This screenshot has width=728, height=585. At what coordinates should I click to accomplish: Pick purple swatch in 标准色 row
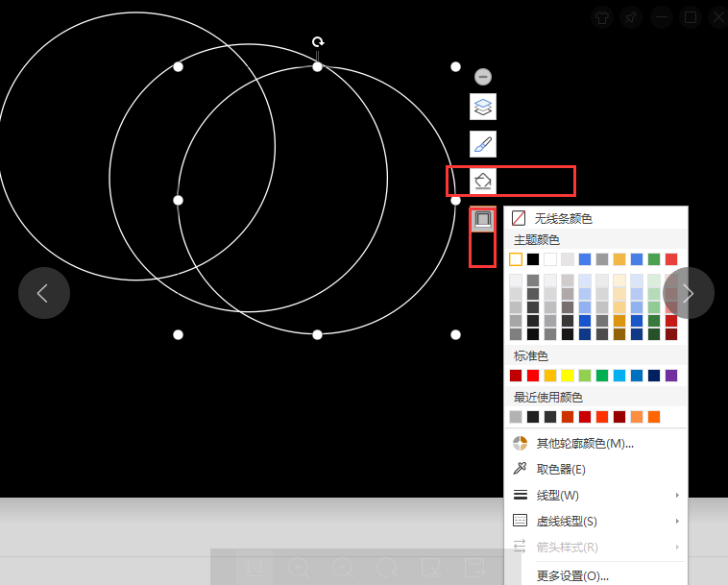click(671, 376)
